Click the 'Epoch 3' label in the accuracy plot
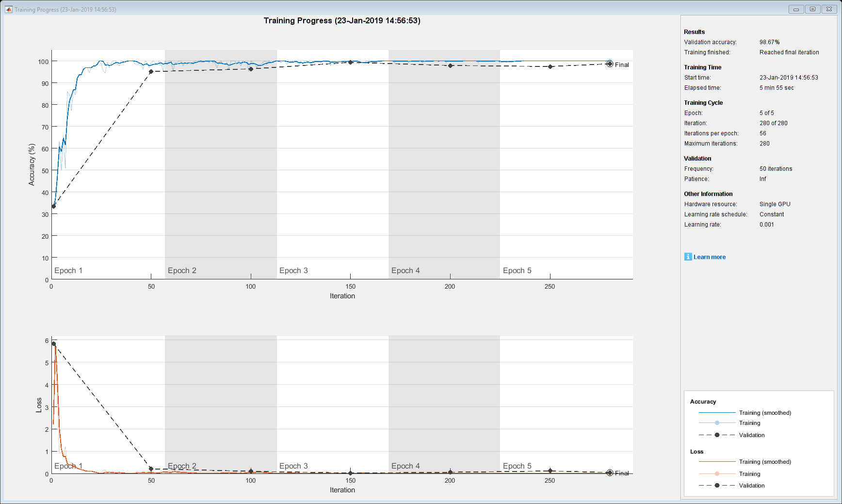Viewport: 842px width, 504px height. pos(293,271)
